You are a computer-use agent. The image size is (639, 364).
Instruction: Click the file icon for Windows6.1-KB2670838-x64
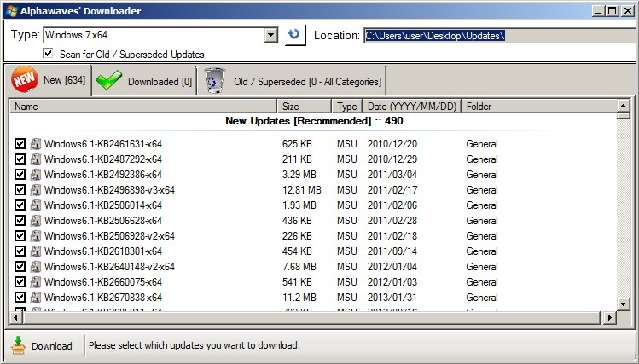coord(36,298)
